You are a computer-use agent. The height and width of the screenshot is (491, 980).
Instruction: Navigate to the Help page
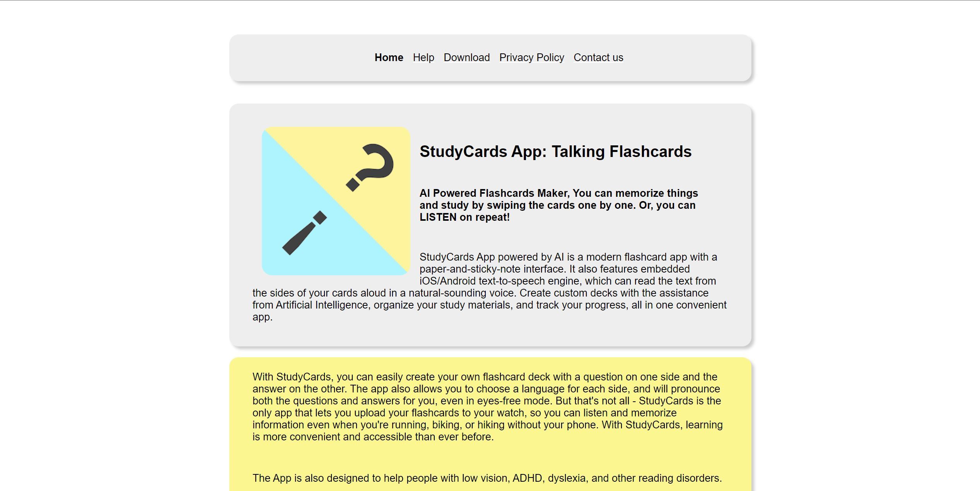click(x=423, y=58)
